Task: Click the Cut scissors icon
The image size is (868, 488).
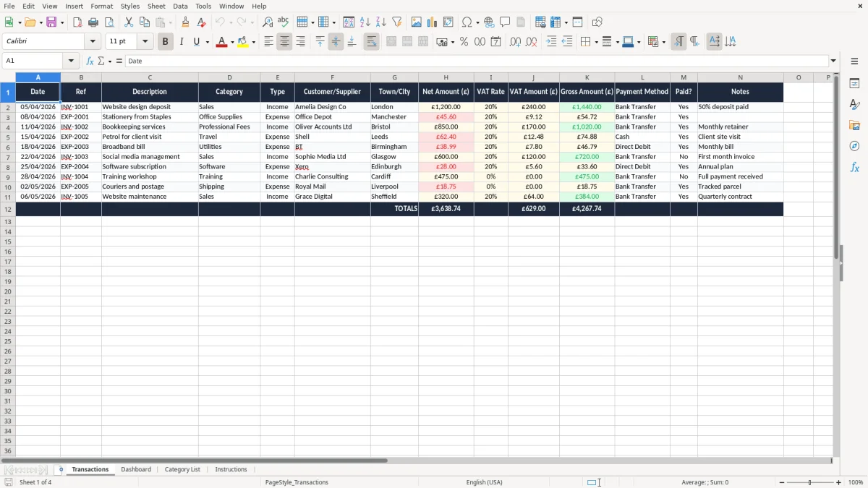Action: pyautogui.click(x=129, y=22)
